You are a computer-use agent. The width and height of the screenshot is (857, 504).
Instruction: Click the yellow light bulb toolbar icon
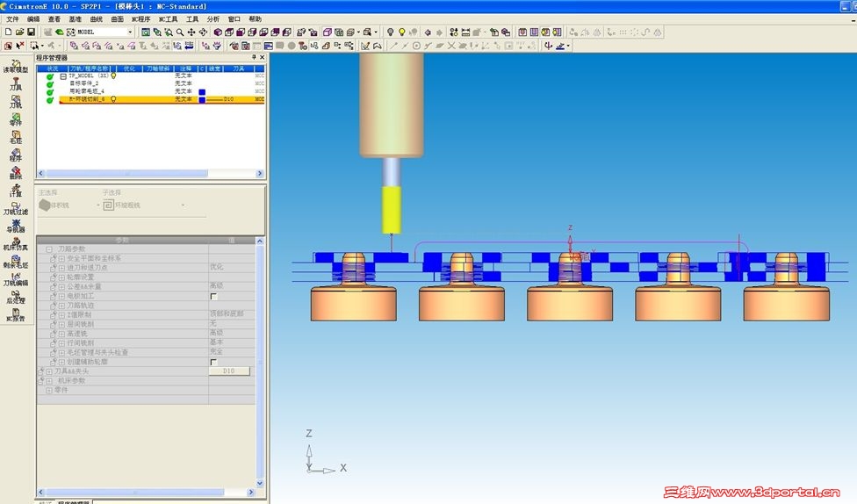point(402,32)
